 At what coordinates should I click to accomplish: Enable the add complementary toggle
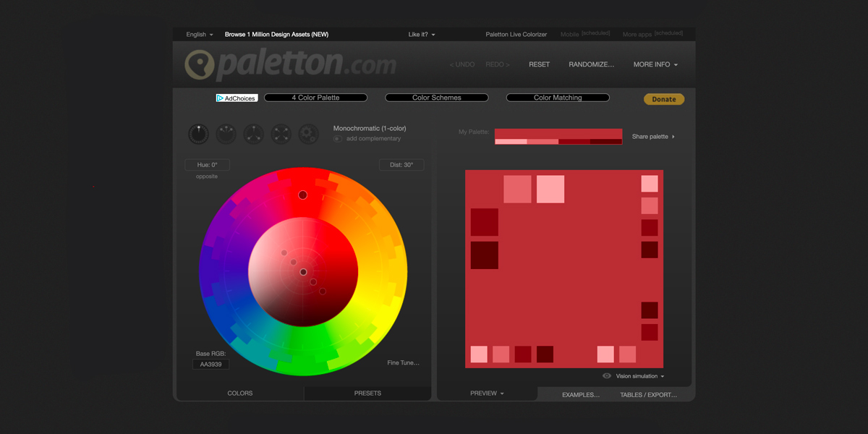tap(337, 139)
